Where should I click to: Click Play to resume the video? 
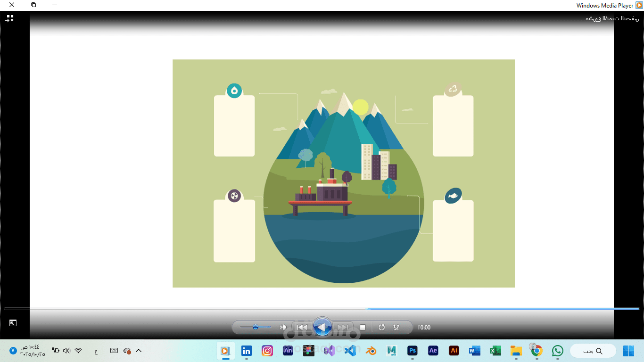(322, 327)
